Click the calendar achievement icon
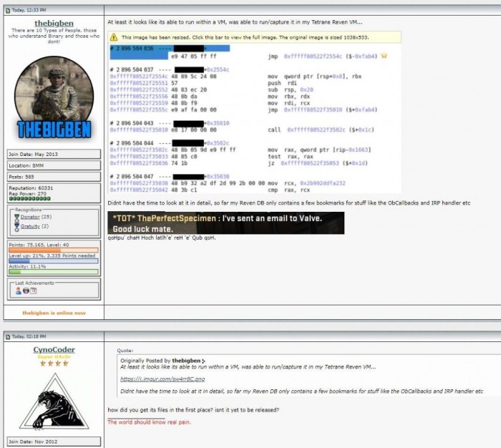The height and width of the screenshot is (448, 501). point(34,291)
